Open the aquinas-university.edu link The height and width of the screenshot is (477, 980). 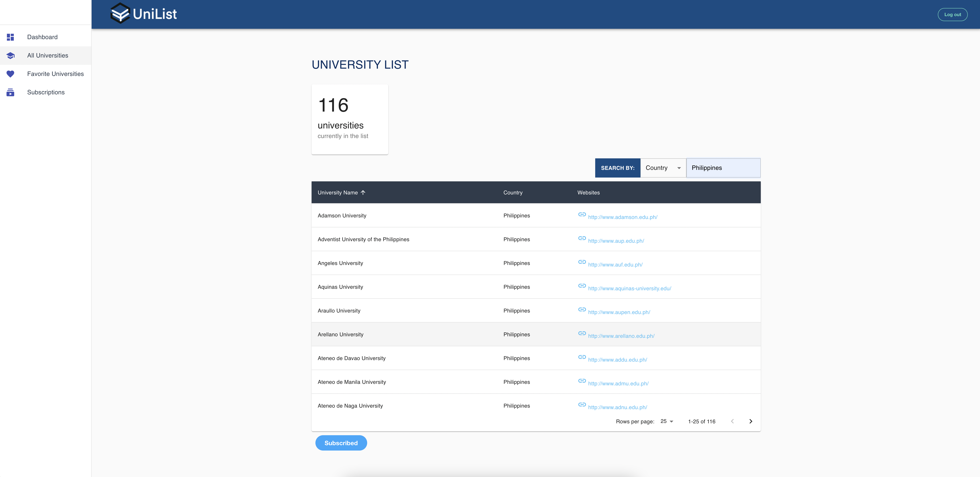(x=629, y=289)
